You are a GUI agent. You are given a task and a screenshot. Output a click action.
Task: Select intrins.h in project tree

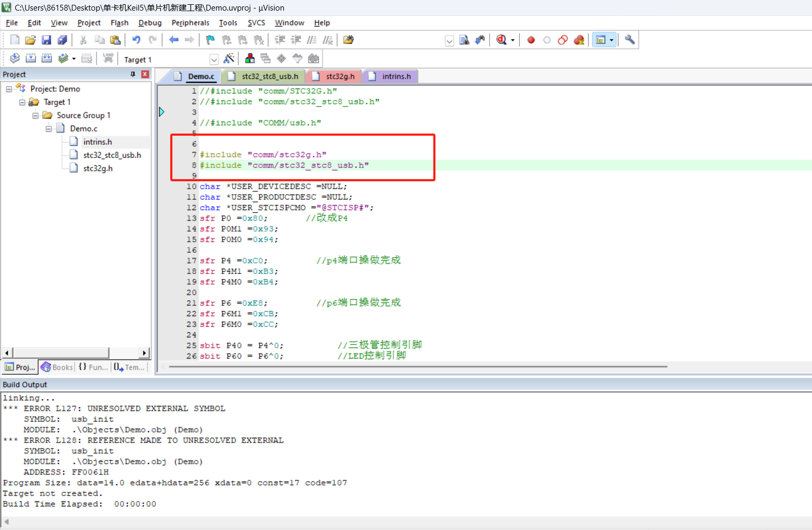click(x=98, y=142)
